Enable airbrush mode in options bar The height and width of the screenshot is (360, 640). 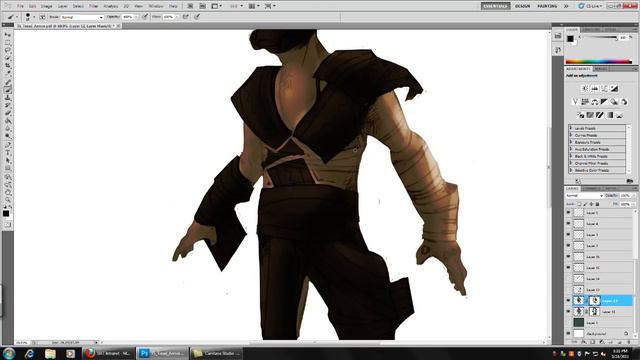[186, 17]
